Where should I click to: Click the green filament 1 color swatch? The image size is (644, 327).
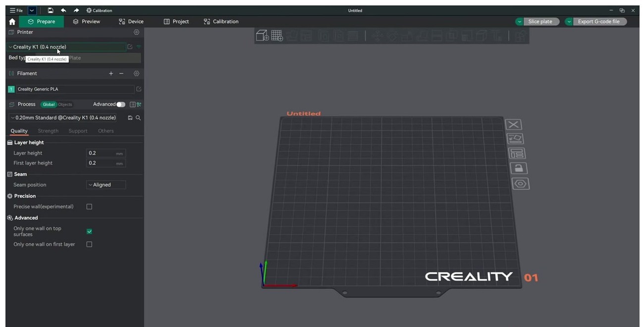[x=11, y=89]
